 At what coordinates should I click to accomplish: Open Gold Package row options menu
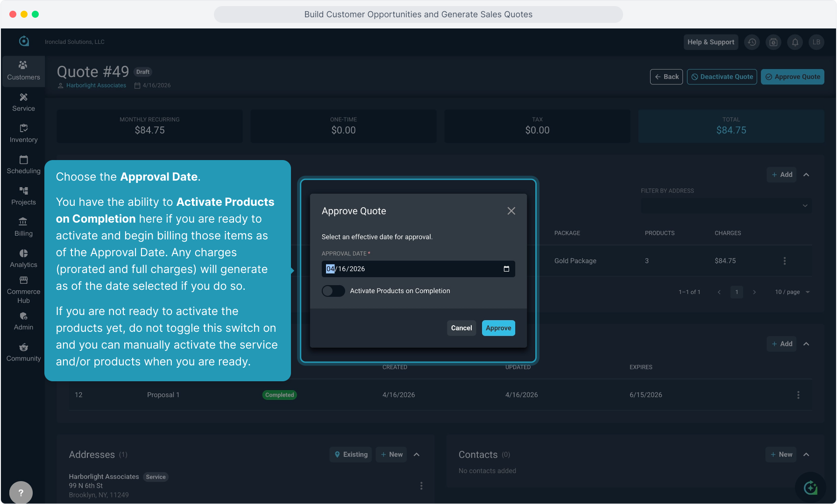click(x=785, y=261)
